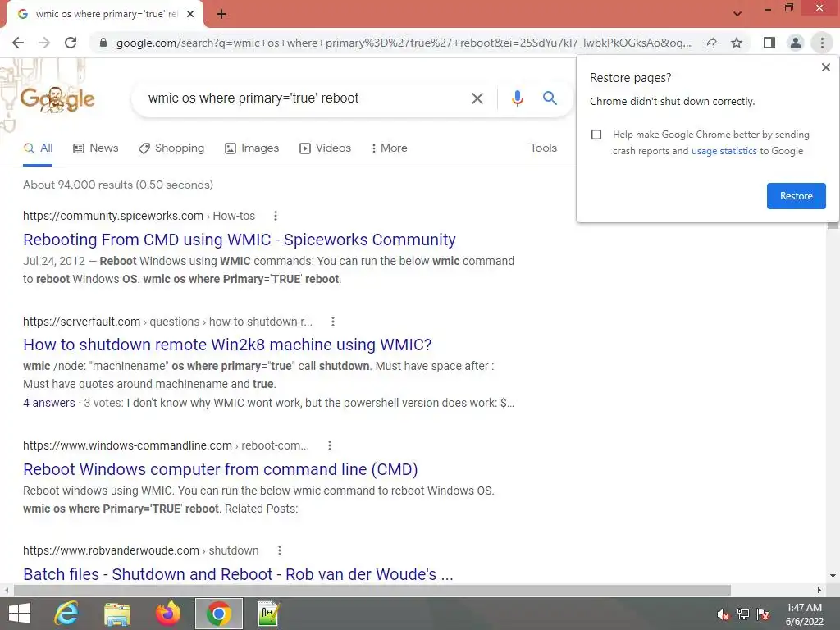Open Notepad++ from the taskbar
This screenshot has height=630, width=840.
pos(268,614)
